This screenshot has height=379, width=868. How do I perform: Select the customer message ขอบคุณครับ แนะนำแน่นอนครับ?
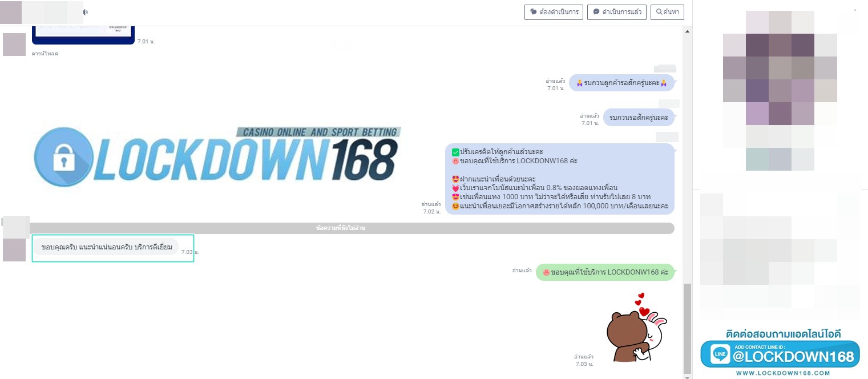pos(106,248)
